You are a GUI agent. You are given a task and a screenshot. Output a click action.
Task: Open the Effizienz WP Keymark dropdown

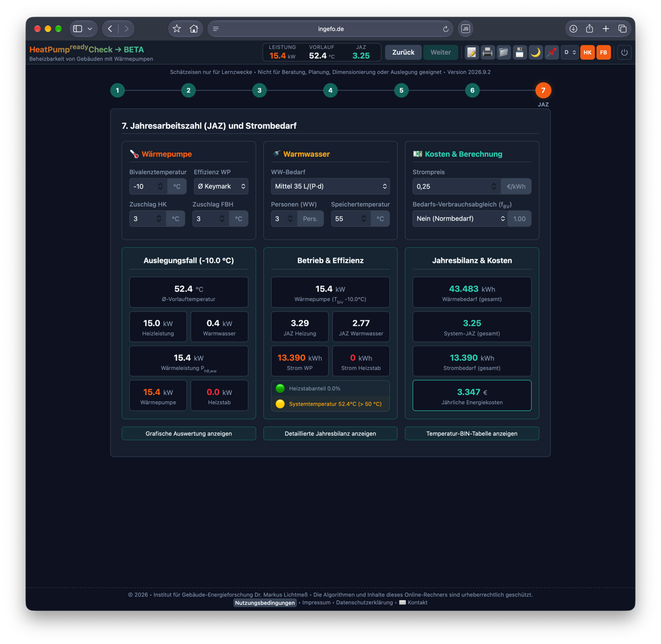click(221, 186)
